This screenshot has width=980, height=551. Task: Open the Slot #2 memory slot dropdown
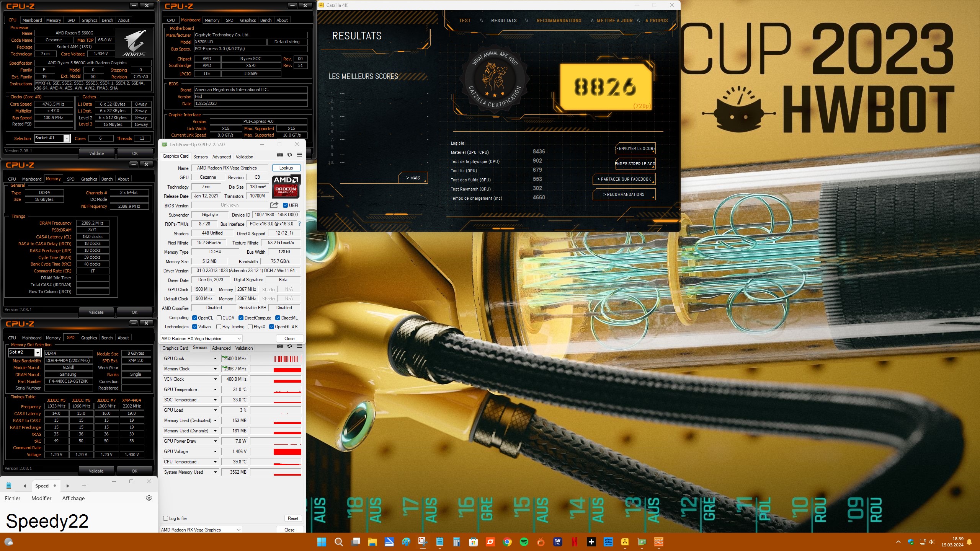(x=38, y=352)
